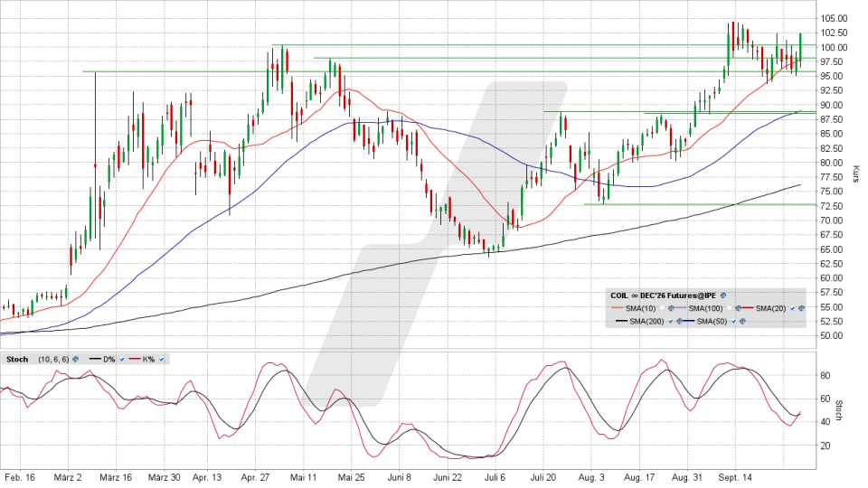The width and height of the screenshot is (868, 488).
Task: Toggle the K% line checkbox
Action: 161,359
